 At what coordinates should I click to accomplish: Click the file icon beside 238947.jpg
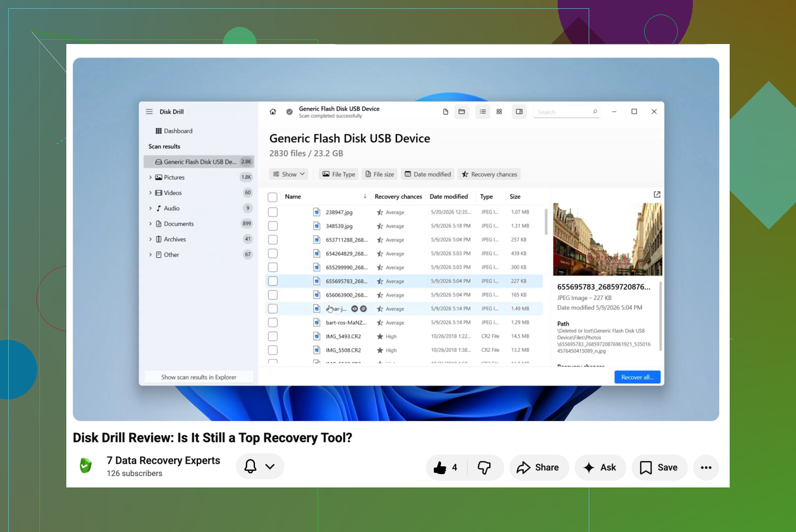click(x=316, y=212)
